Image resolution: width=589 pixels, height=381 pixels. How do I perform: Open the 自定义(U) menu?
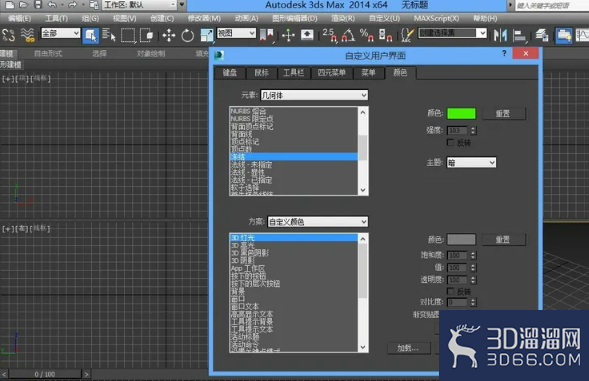[384, 18]
